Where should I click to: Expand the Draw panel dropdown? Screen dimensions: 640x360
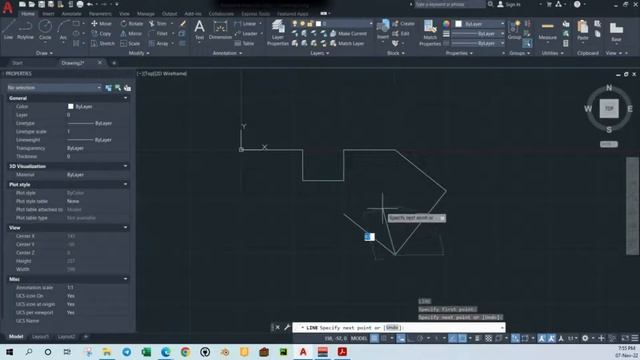[44, 53]
